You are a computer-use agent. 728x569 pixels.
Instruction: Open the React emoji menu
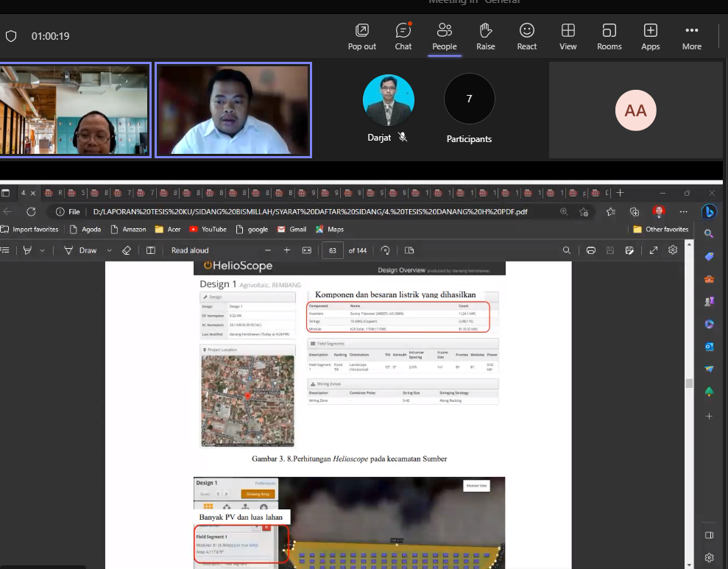[526, 36]
